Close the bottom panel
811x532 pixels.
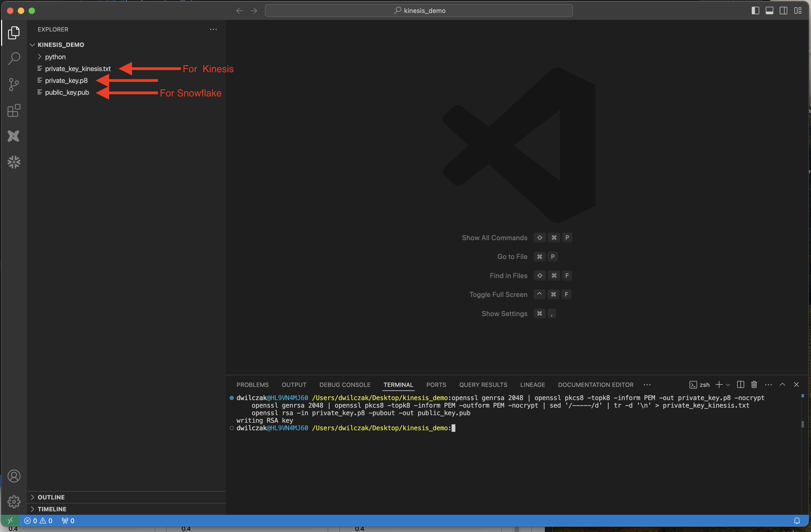coord(796,384)
